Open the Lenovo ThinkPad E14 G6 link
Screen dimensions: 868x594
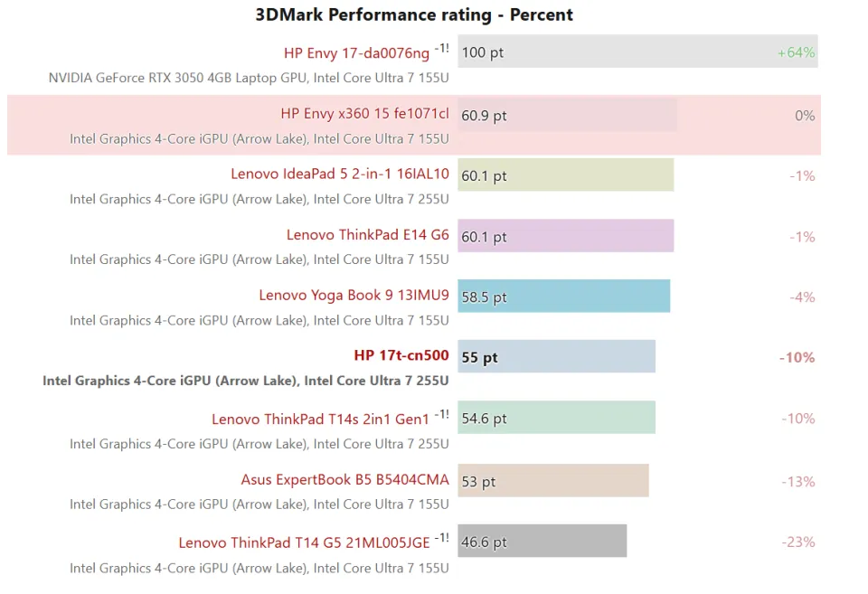pyautogui.click(x=367, y=235)
